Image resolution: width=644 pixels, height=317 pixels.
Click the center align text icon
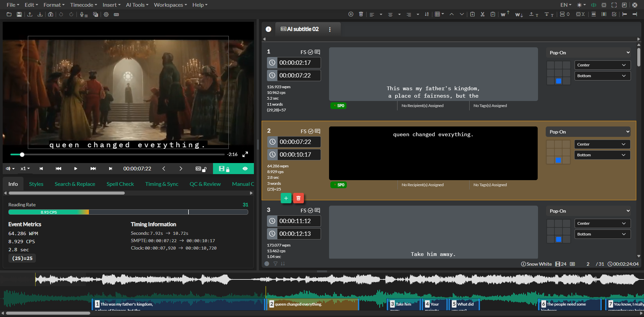point(390,14)
